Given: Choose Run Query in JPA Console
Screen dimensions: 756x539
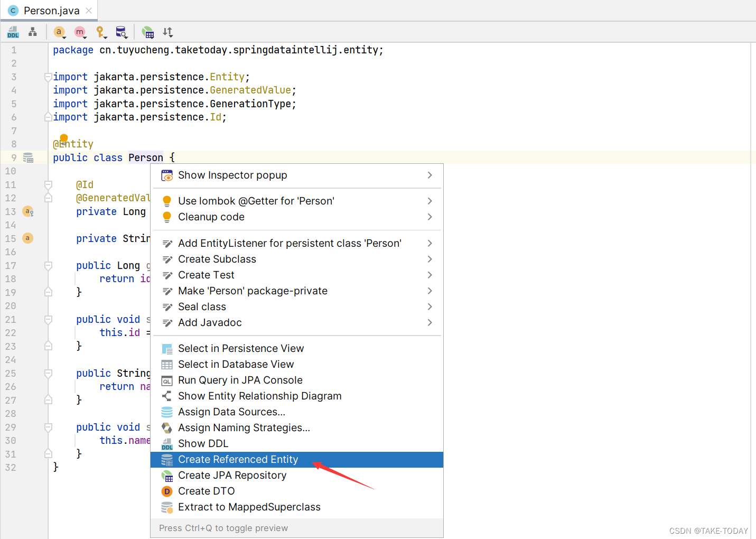Looking at the screenshot, I should click(x=297, y=380).
